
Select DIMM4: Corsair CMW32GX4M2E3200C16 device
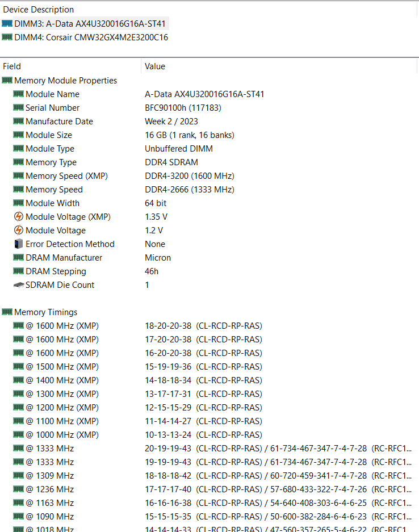point(91,37)
